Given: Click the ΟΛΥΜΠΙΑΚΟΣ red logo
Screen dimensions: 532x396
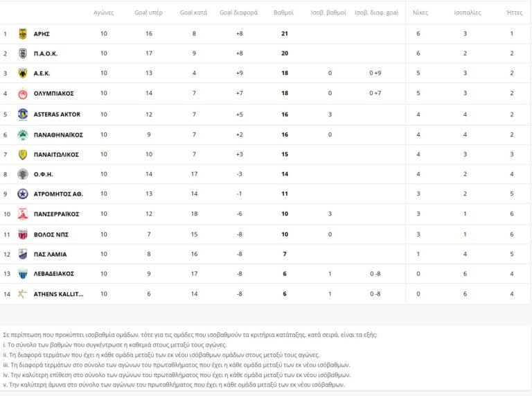Looking at the screenshot, I should 22,94.
